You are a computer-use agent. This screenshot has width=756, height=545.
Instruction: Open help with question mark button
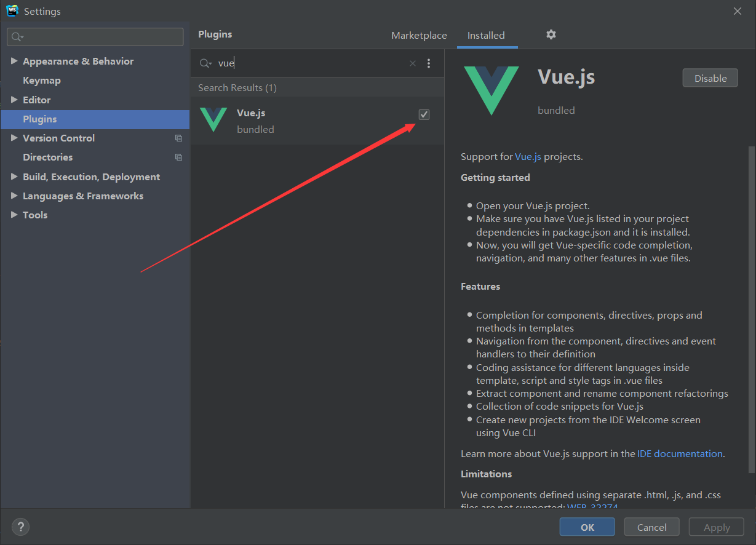tap(20, 527)
